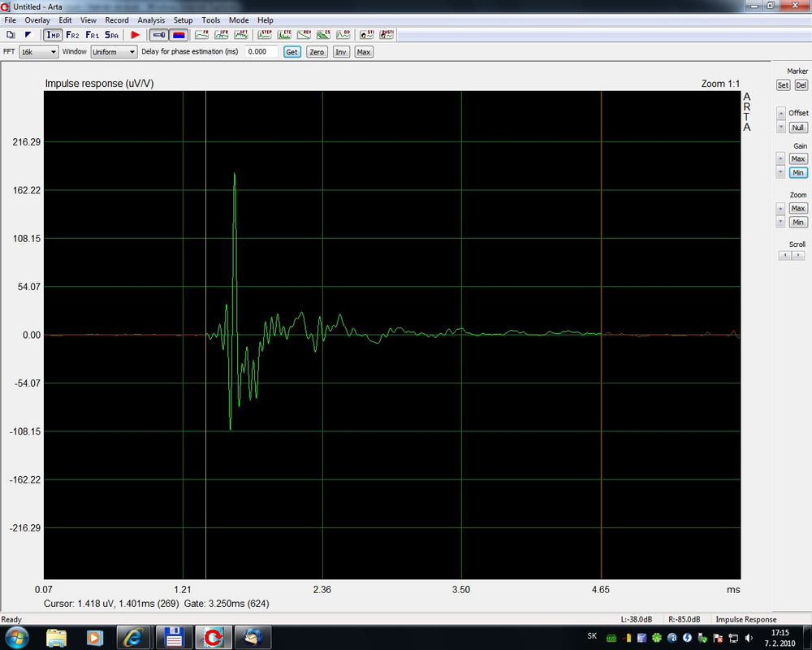Click the Inv button
The width and height of the screenshot is (812, 650).
pos(341,52)
